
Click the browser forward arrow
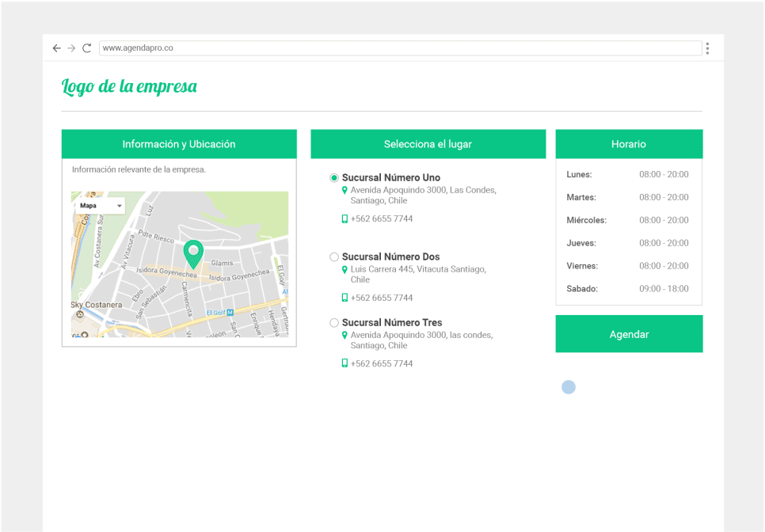click(x=71, y=47)
